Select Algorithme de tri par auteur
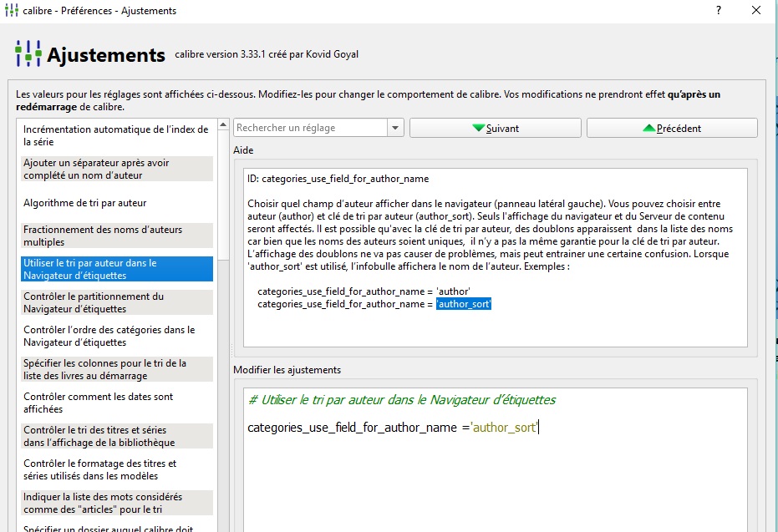The height and width of the screenshot is (532, 778). click(x=117, y=203)
